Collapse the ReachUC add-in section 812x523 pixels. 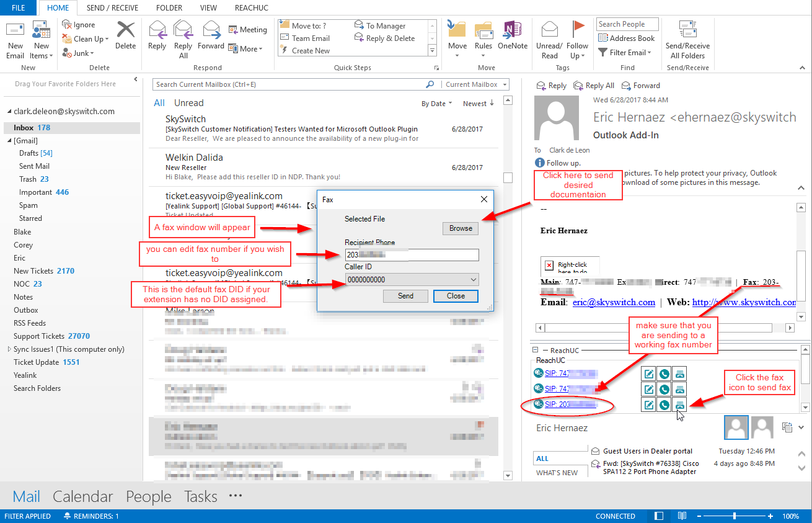[x=537, y=351]
